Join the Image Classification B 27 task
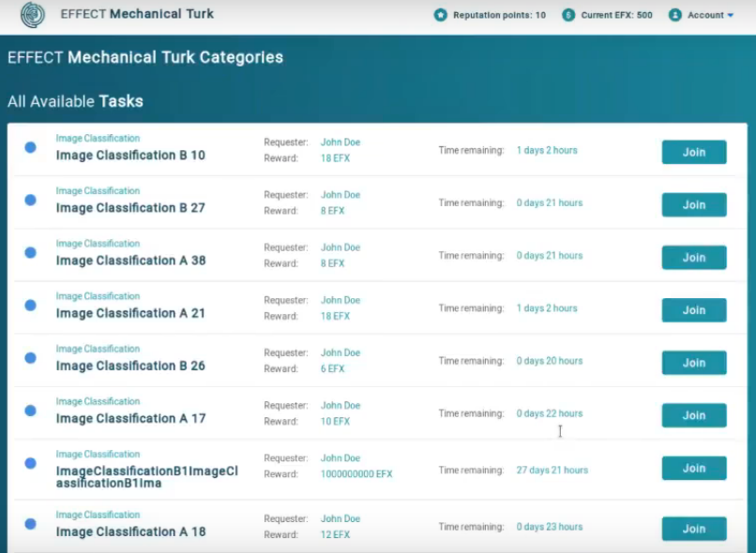This screenshot has width=756, height=553. 694,204
